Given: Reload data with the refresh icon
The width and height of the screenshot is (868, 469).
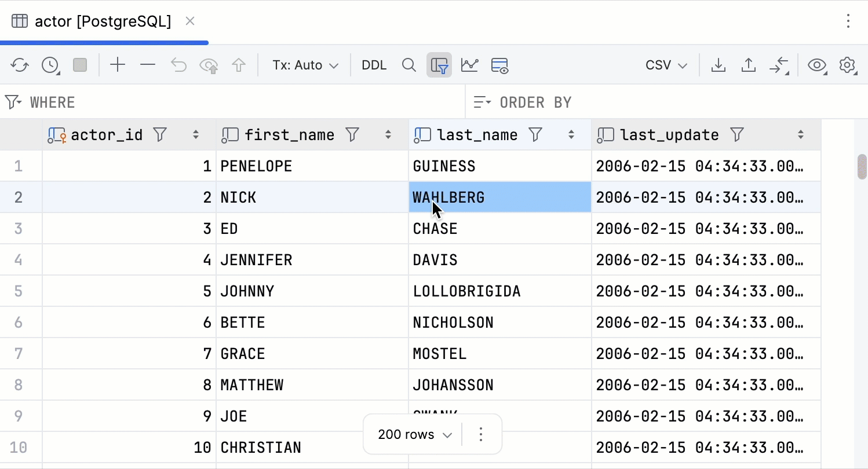Looking at the screenshot, I should pos(19,65).
